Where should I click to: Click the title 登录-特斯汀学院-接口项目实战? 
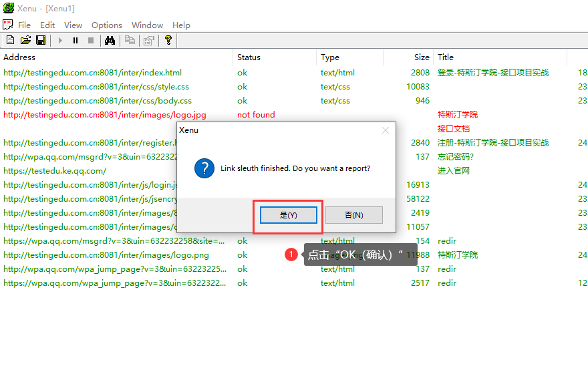point(493,72)
